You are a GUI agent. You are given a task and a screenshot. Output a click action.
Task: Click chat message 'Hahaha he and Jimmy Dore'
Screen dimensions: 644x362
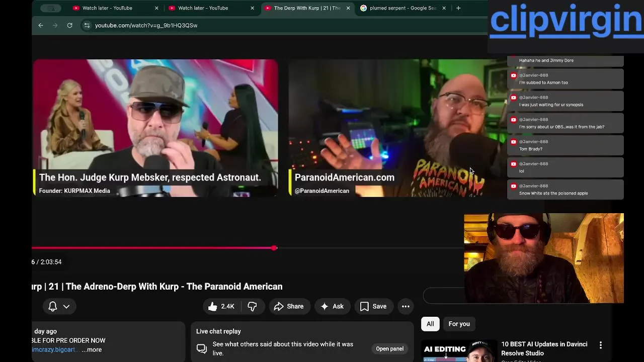[x=566, y=60]
